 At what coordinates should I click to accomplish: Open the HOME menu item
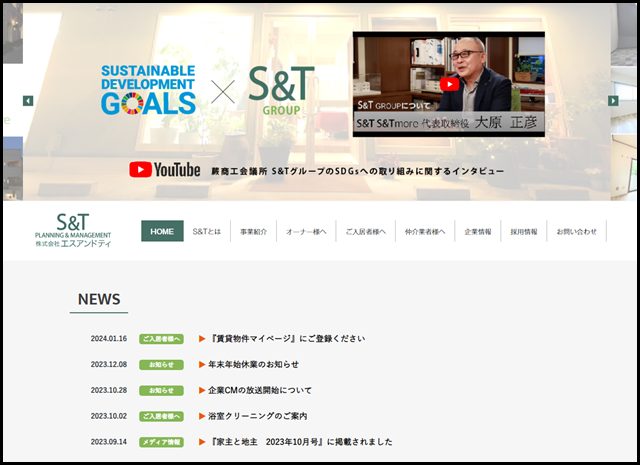(162, 231)
